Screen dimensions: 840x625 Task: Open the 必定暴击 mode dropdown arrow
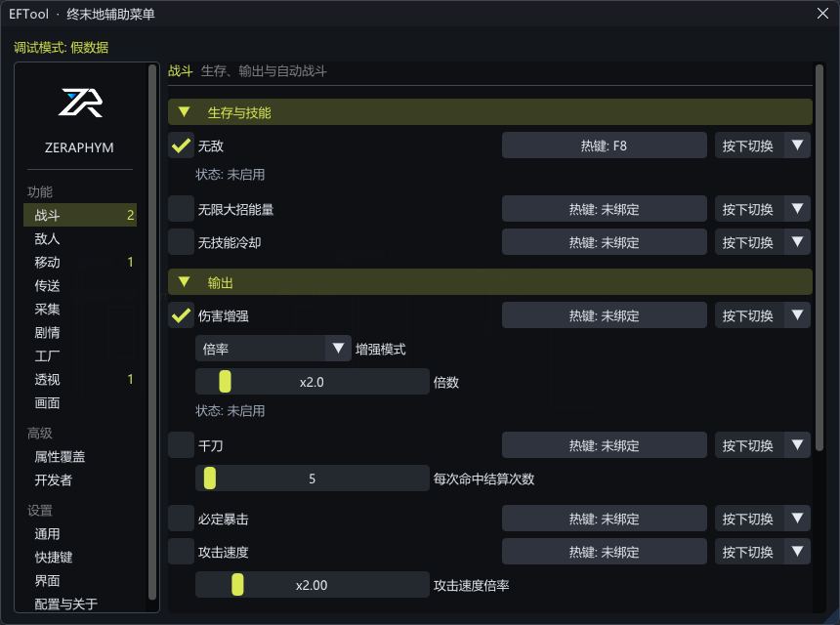797,519
